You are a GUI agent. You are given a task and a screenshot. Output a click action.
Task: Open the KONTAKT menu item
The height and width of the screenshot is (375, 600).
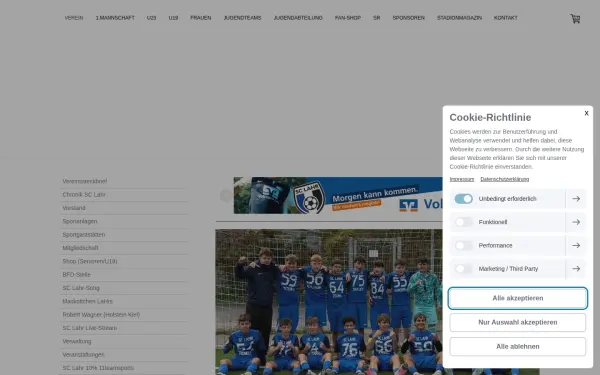pyautogui.click(x=505, y=18)
